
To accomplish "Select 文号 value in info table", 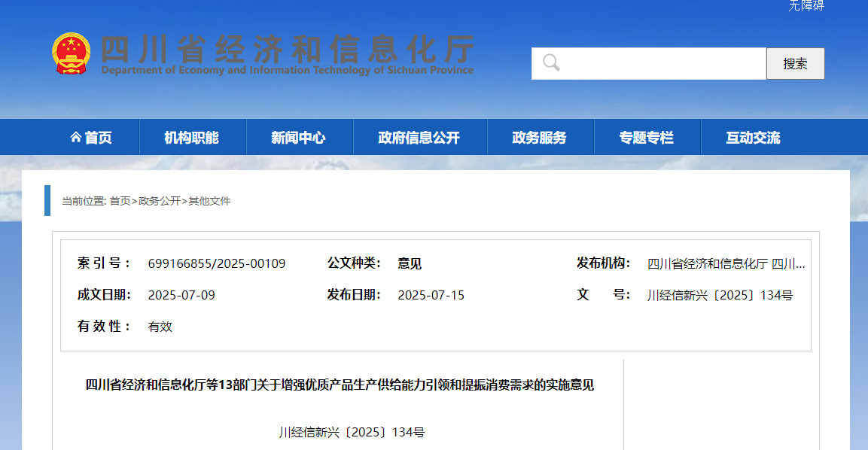I will pyautogui.click(x=720, y=295).
